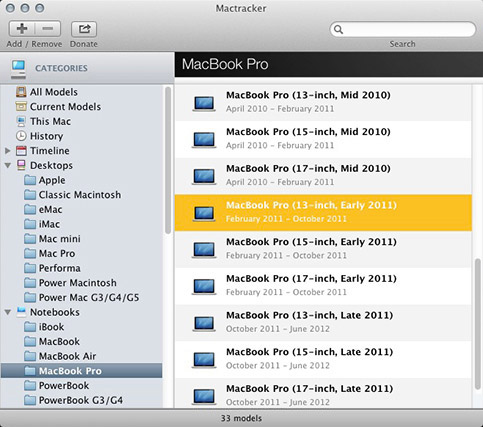Open the Mac mini folder
The height and width of the screenshot is (427, 483).
click(x=81, y=239)
